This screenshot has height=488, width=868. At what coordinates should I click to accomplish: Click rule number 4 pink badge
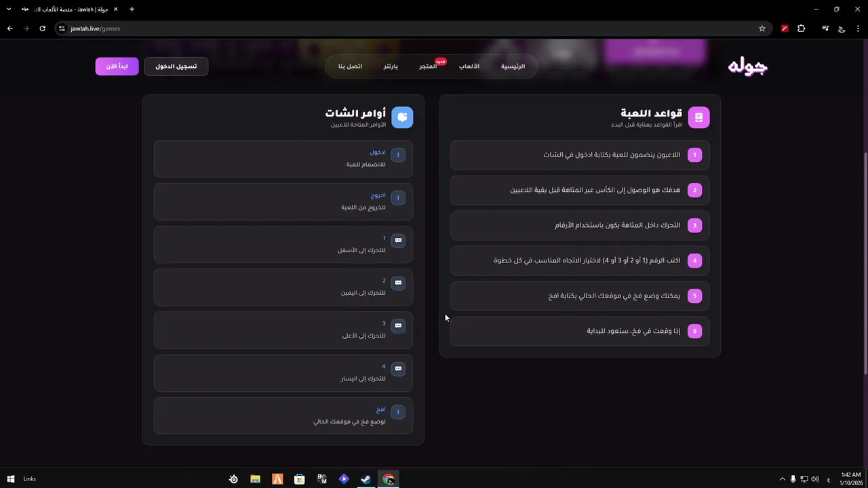(694, 260)
